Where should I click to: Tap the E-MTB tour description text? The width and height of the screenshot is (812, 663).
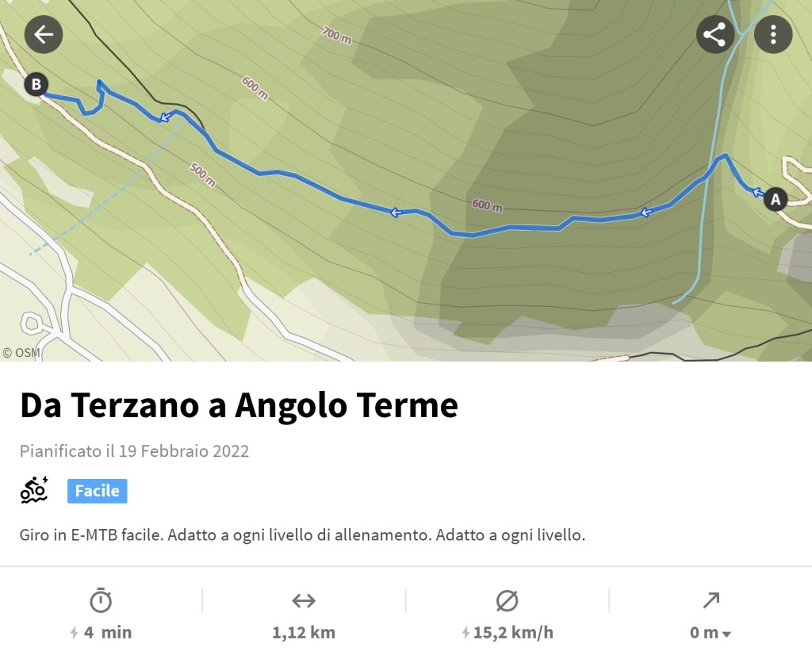(302, 535)
